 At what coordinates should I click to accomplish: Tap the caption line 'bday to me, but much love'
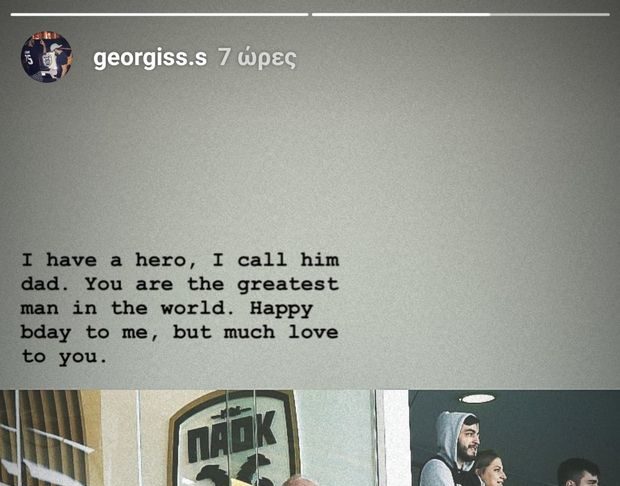click(x=180, y=333)
